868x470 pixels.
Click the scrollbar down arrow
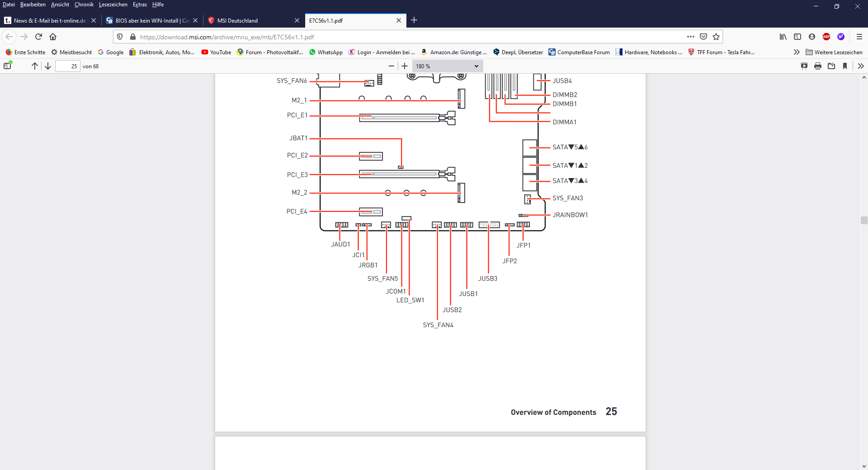click(x=864, y=466)
